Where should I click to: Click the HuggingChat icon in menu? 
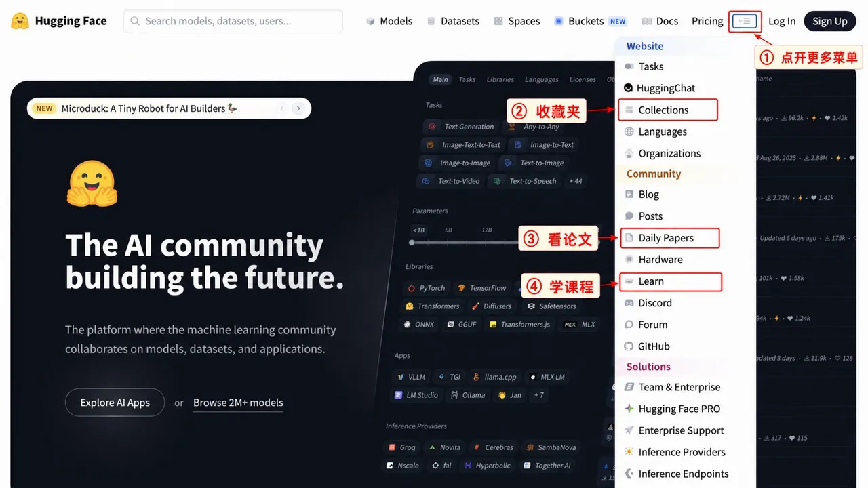pyautogui.click(x=629, y=88)
